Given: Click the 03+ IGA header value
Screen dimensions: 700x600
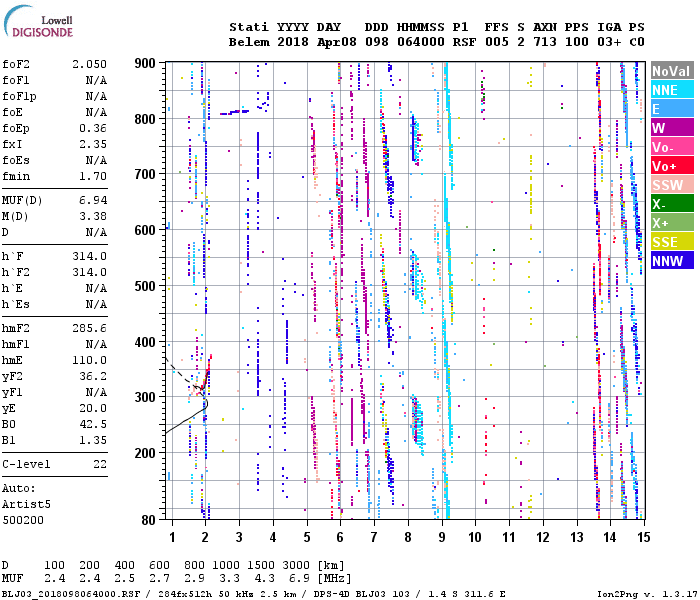Looking at the screenshot, I should [609, 42].
